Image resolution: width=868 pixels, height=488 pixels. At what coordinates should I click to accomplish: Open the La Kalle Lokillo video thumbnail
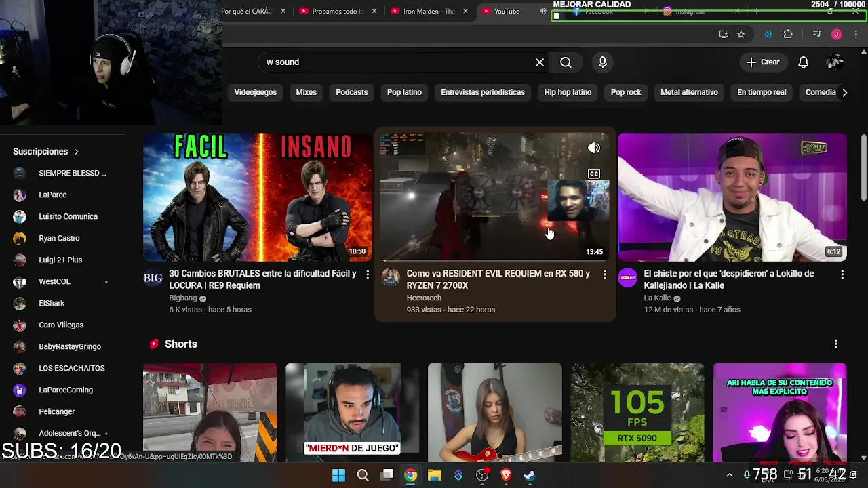pyautogui.click(x=732, y=197)
